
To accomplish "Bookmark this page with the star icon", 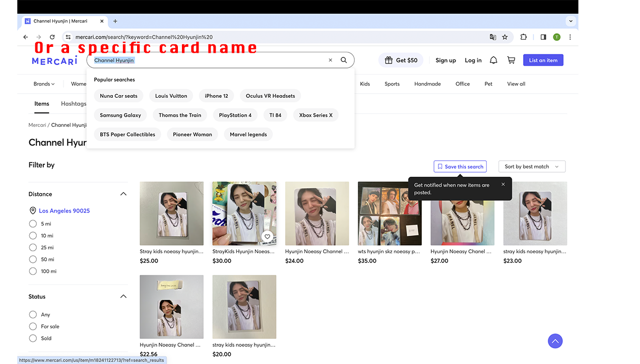I will point(504,37).
